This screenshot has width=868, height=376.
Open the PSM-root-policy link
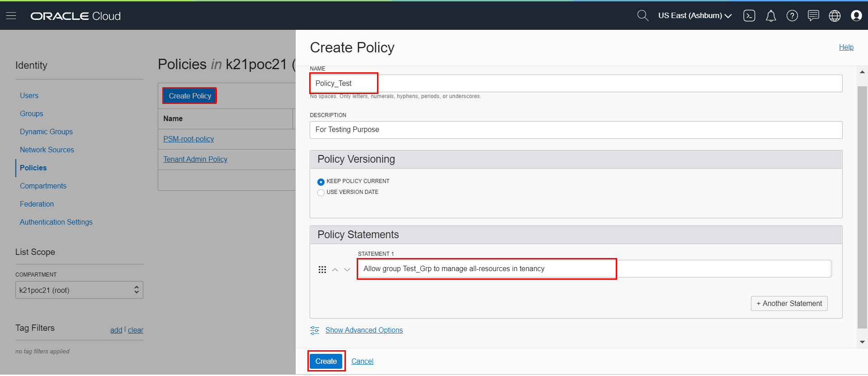click(189, 139)
